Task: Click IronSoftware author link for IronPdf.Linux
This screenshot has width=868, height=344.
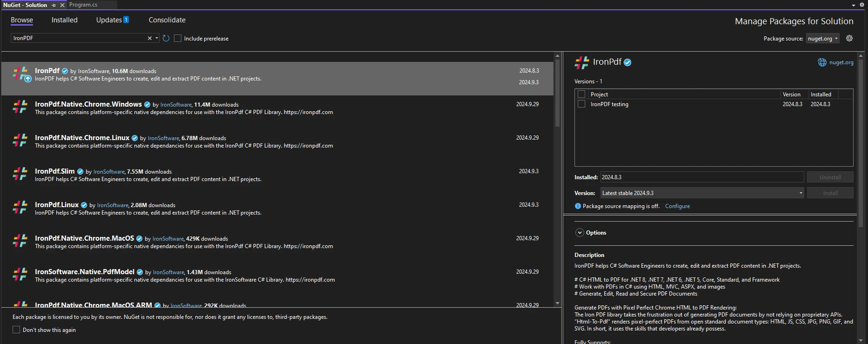Action: [x=113, y=205]
